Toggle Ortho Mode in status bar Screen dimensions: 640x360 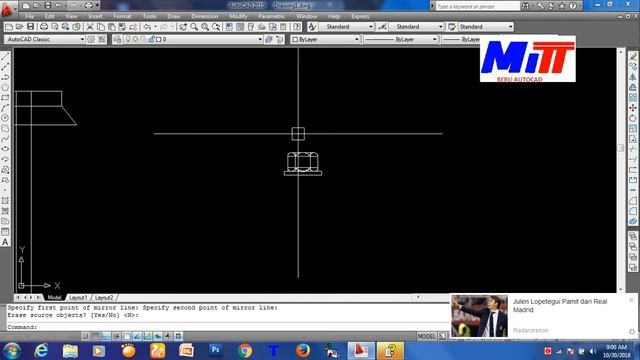(106, 336)
